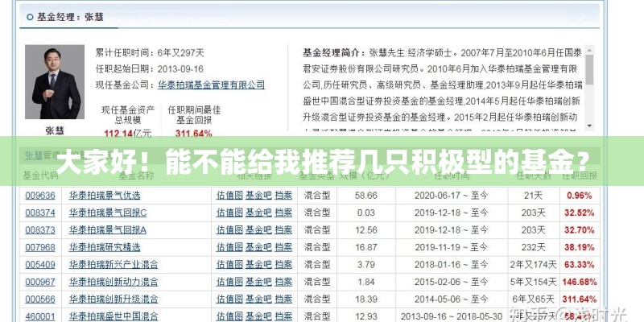Click fund manager 张慧 photo
The width and height of the screenshot is (644, 322).
tap(55, 82)
